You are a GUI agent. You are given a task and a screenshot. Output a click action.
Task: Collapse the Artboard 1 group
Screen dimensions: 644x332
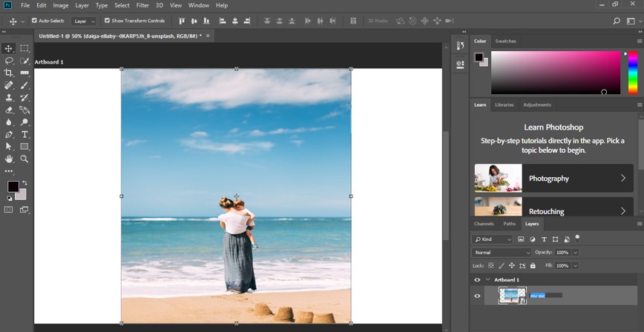pos(487,279)
